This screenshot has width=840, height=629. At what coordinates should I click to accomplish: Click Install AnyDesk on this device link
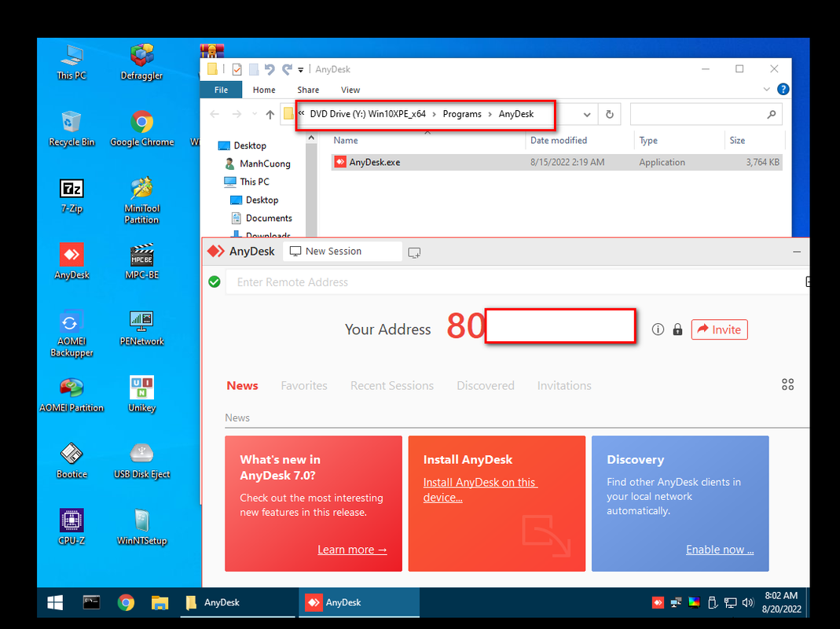click(480, 490)
